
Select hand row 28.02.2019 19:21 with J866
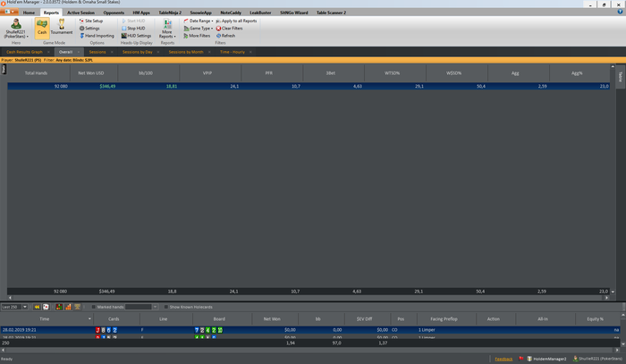point(309,330)
